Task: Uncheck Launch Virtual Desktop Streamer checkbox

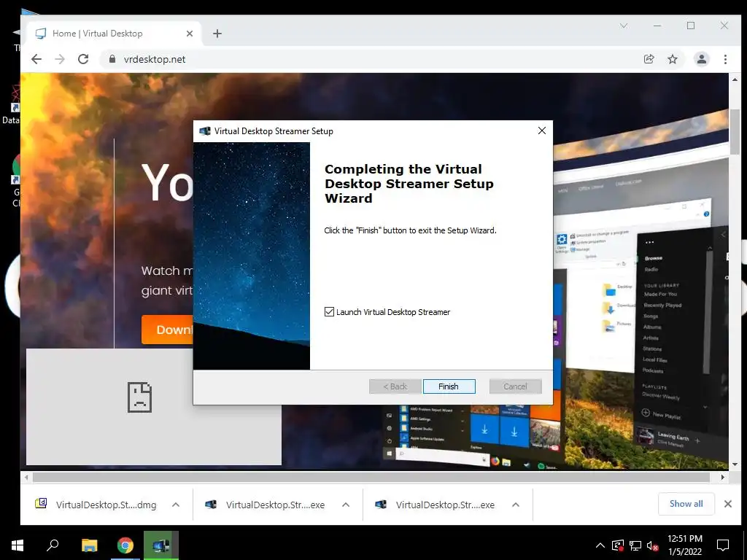Action: 329,312
